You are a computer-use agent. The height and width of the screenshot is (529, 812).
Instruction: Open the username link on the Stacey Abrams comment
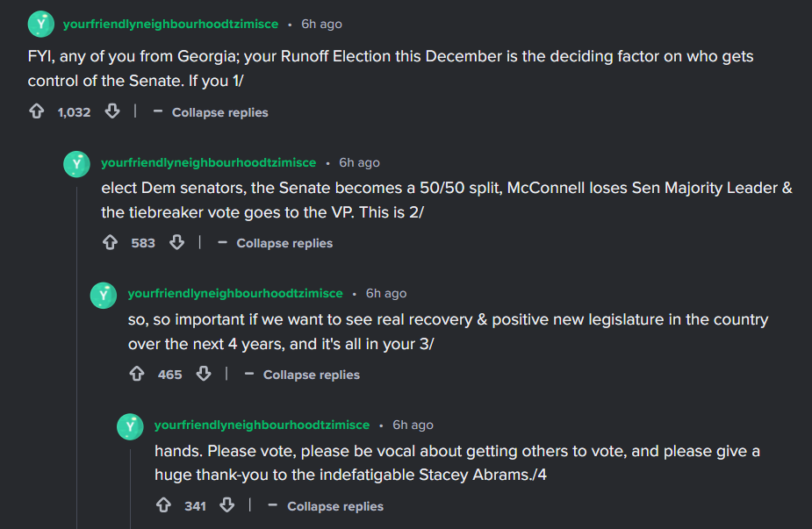(x=262, y=425)
